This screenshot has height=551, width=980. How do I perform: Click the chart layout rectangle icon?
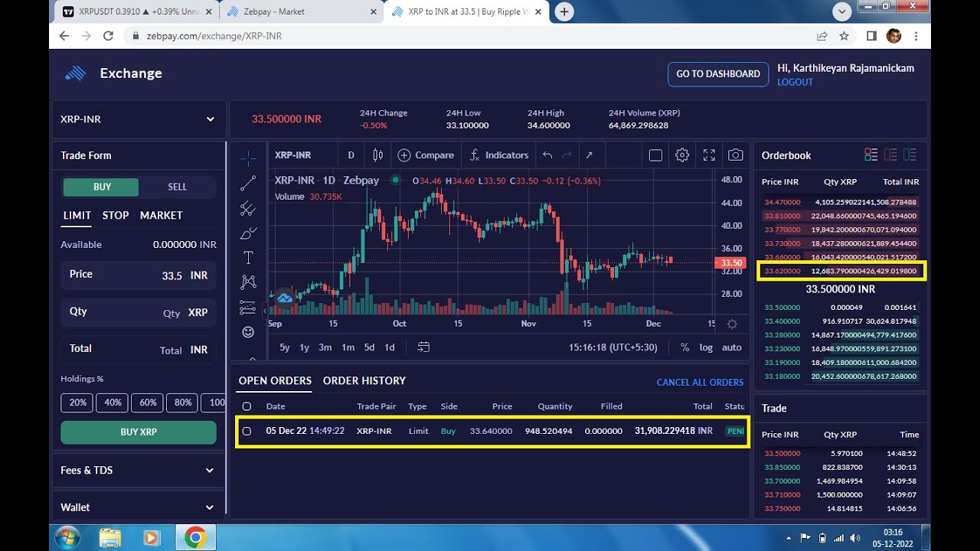click(x=655, y=155)
